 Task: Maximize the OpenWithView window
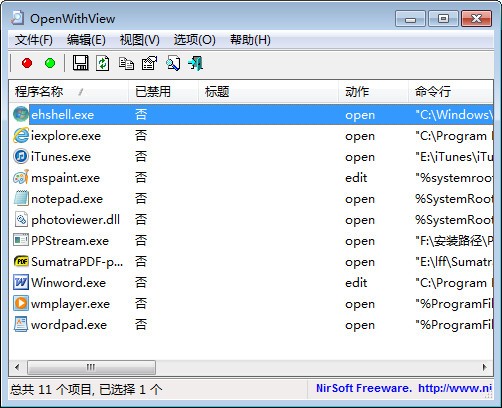[x=443, y=18]
